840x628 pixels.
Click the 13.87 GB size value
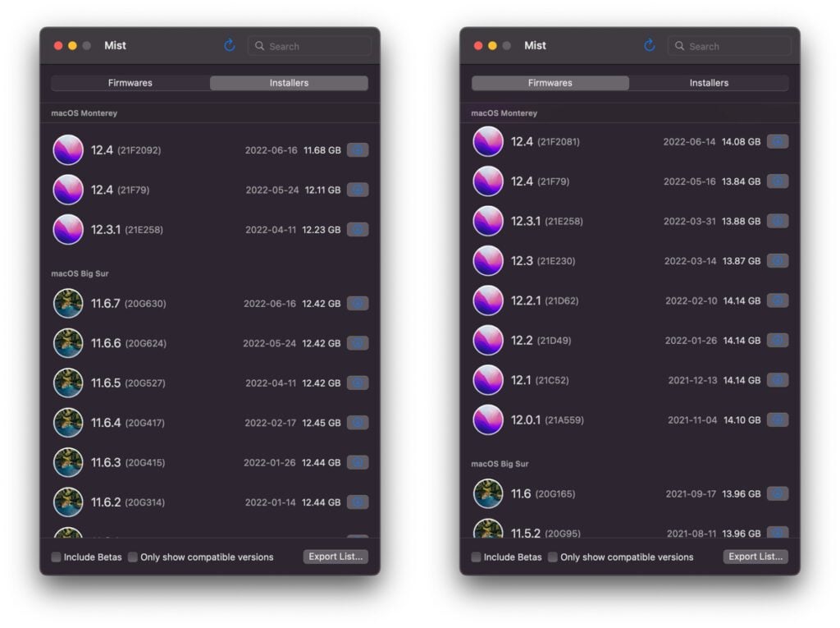[x=742, y=260]
